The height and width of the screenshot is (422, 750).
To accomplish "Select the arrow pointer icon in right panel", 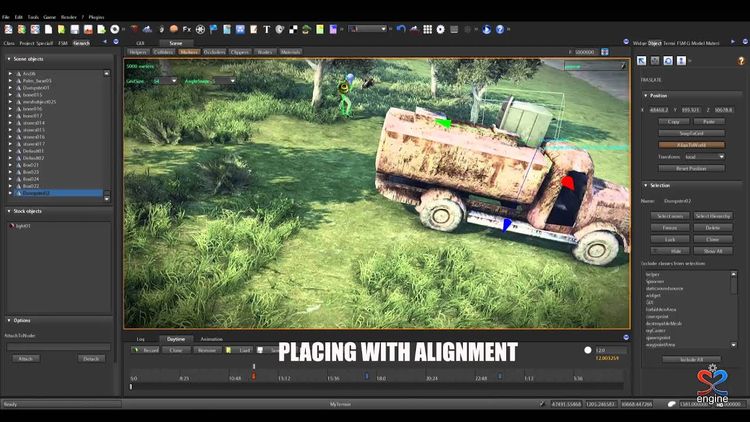I will 641,60.
